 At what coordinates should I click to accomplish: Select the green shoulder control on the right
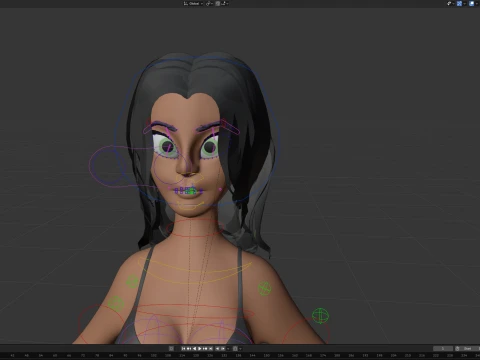tap(265, 288)
